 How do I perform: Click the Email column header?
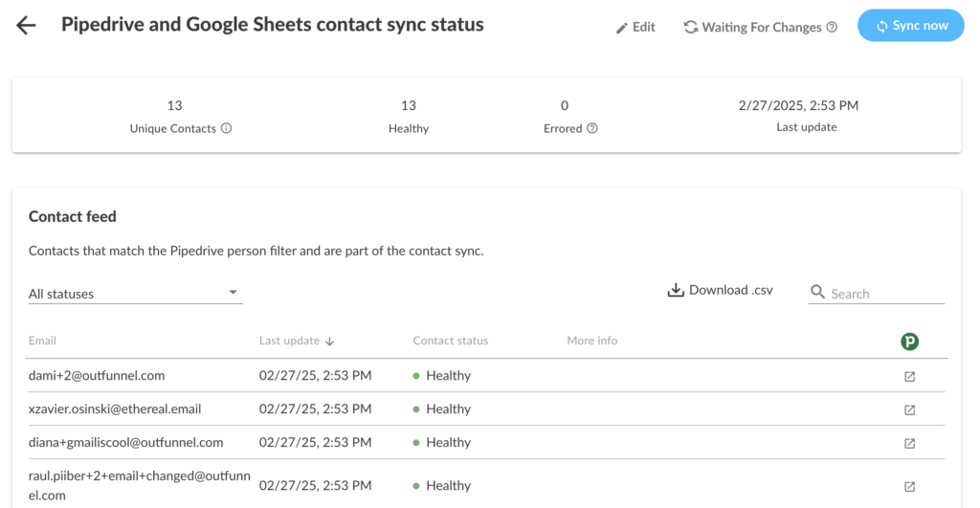click(x=42, y=341)
